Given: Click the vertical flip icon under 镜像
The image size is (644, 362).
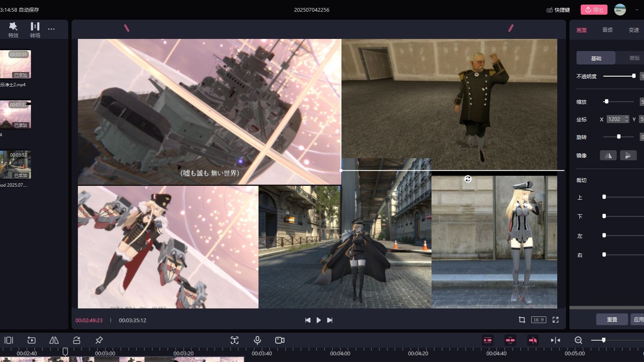Looking at the screenshot, I should 628,155.
